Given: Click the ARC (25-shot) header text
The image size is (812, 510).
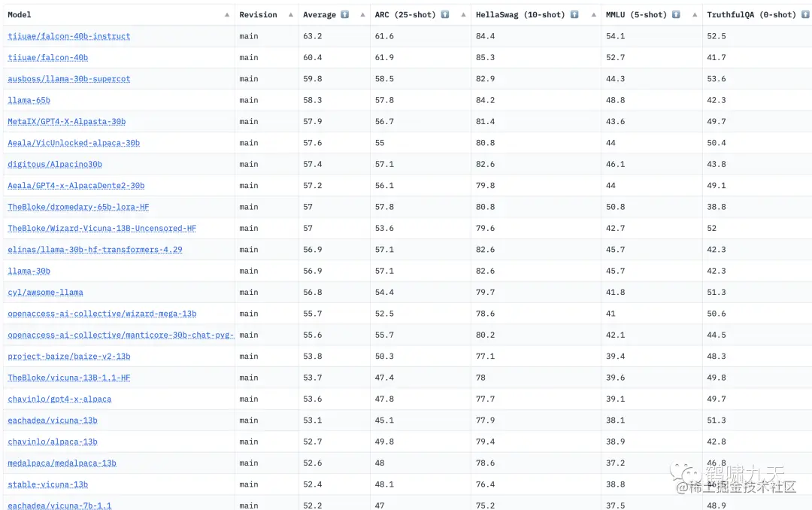Looking at the screenshot, I should click(x=405, y=14).
